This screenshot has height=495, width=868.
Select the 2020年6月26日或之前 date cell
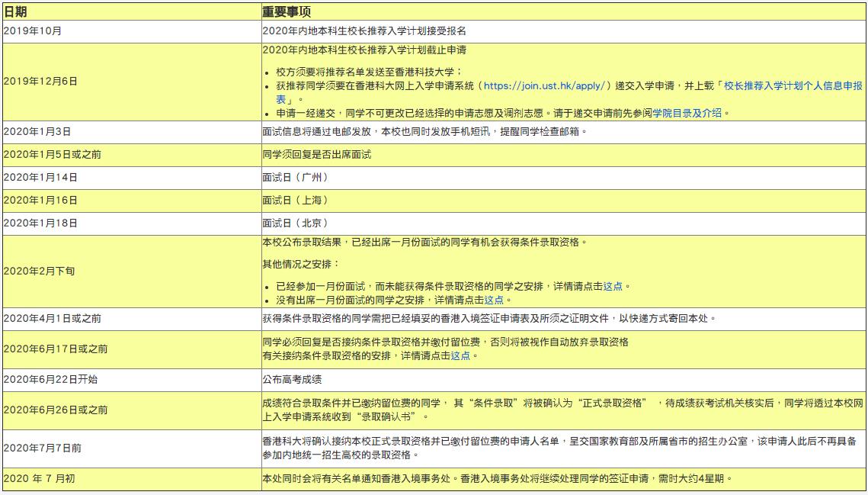pos(48,409)
